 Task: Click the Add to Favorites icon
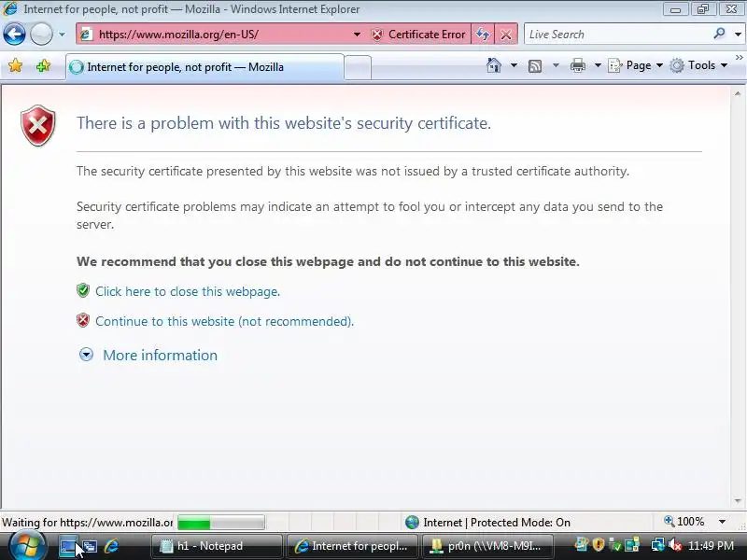click(43, 65)
